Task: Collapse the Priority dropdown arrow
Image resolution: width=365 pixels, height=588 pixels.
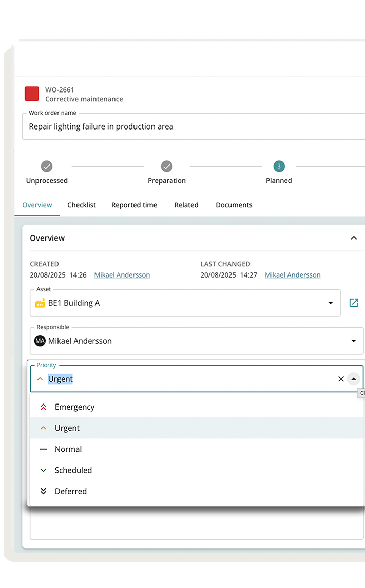Action: tap(353, 379)
